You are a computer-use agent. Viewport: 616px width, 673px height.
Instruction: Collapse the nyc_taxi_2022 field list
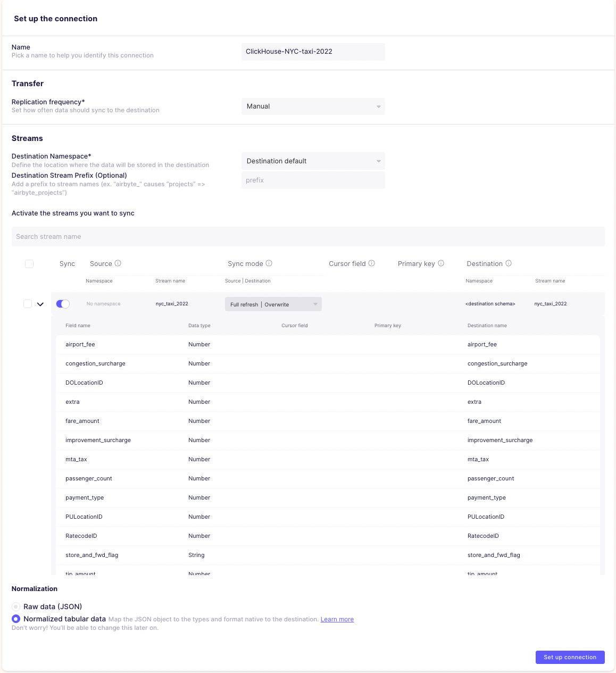[40, 304]
